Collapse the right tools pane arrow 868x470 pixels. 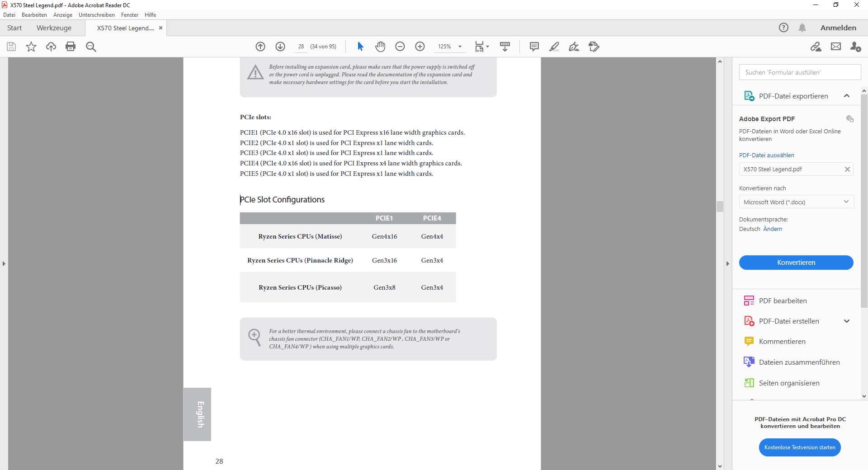tap(727, 263)
